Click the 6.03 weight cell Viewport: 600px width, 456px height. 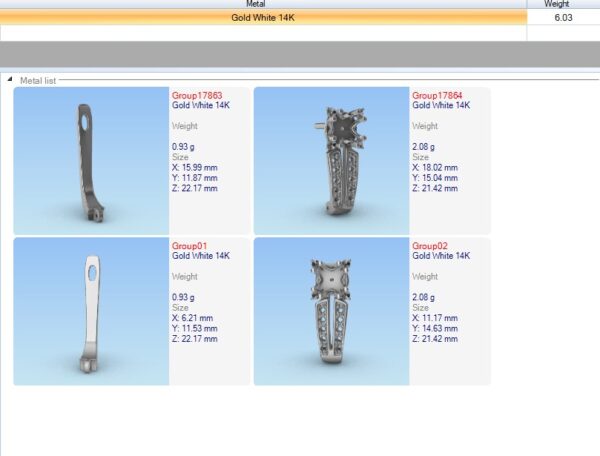point(562,17)
